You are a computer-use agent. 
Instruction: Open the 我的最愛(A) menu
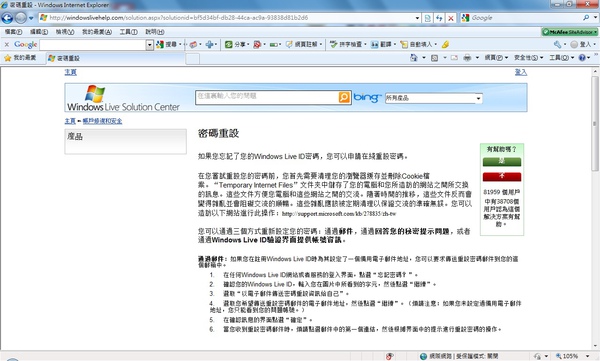97,32
